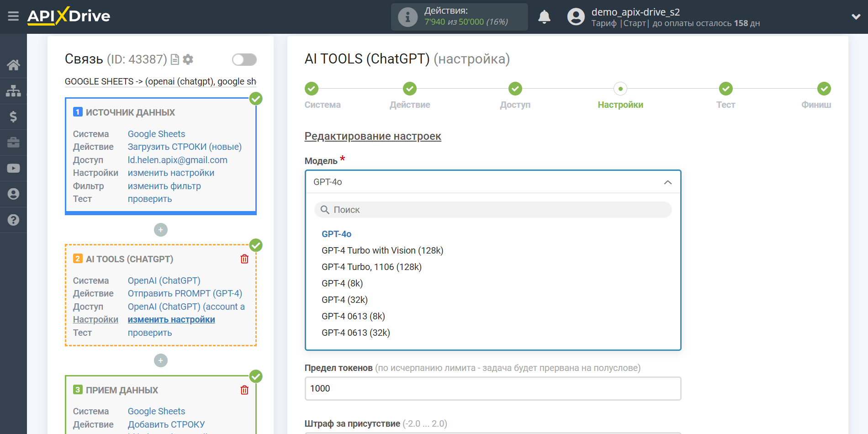The height and width of the screenshot is (434, 868).
Task: Open connections sitemap icon in sidebar
Action: pos(13,91)
